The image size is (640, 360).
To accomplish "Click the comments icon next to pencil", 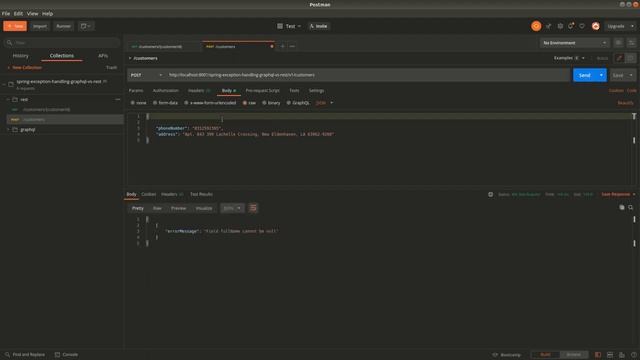I will pos(631,58).
